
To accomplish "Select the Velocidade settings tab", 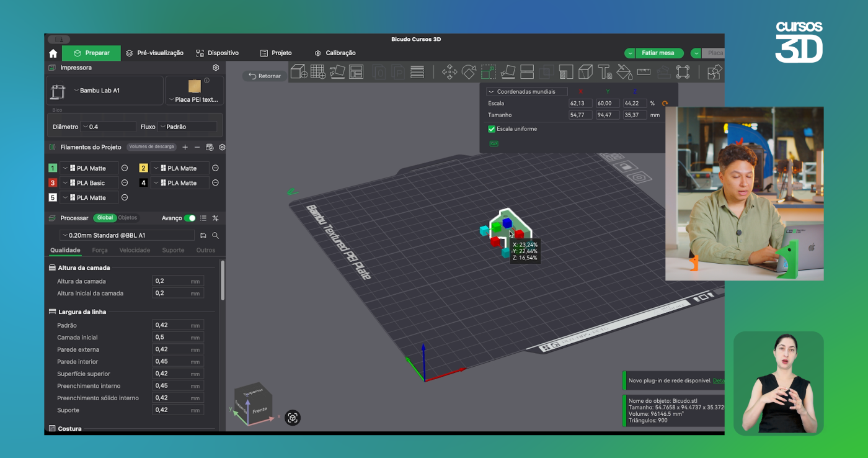I will click(135, 250).
